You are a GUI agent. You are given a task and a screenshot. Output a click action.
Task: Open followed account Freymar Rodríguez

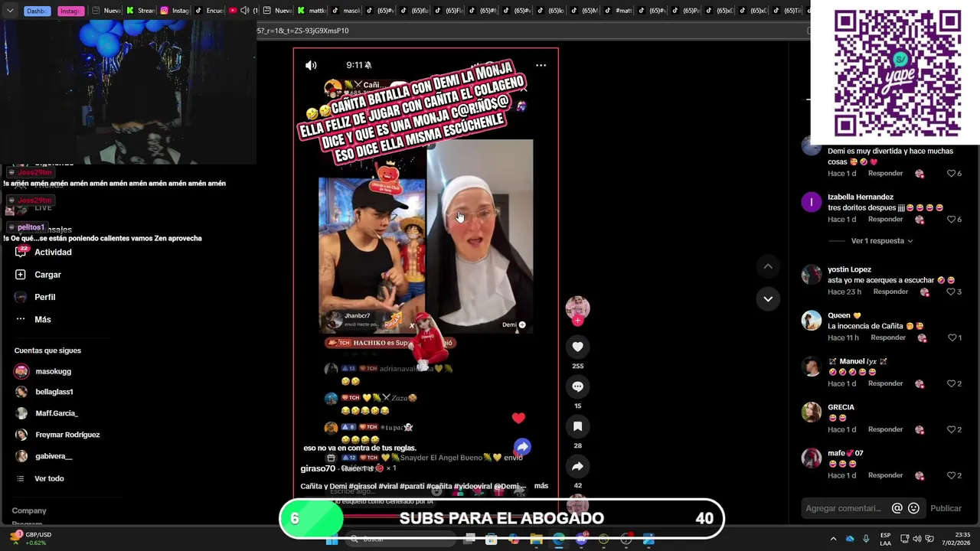coord(57,435)
